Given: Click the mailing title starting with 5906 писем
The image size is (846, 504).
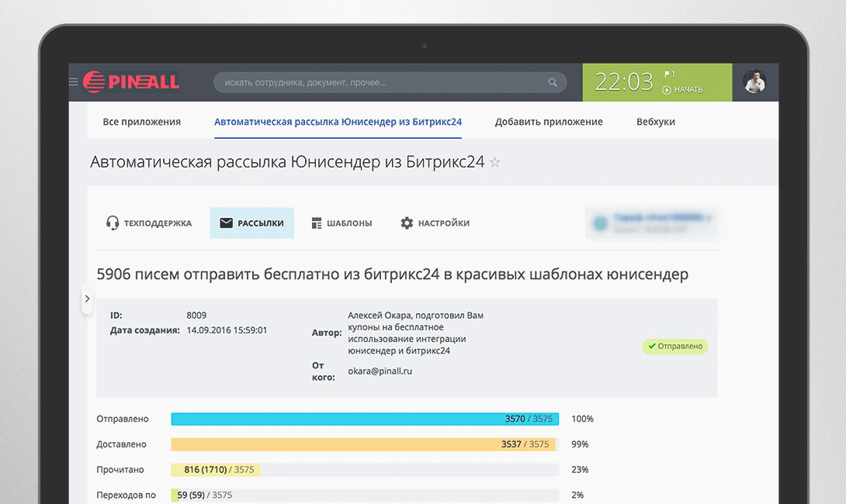Looking at the screenshot, I should pos(392,274).
